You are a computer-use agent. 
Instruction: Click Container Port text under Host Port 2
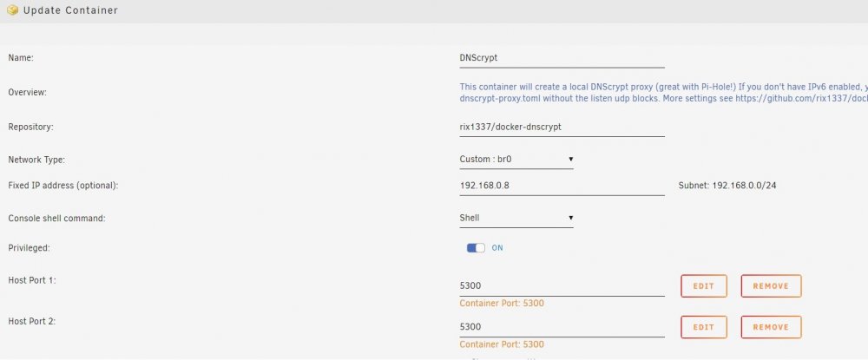pyautogui.click(x=502, y=344)
